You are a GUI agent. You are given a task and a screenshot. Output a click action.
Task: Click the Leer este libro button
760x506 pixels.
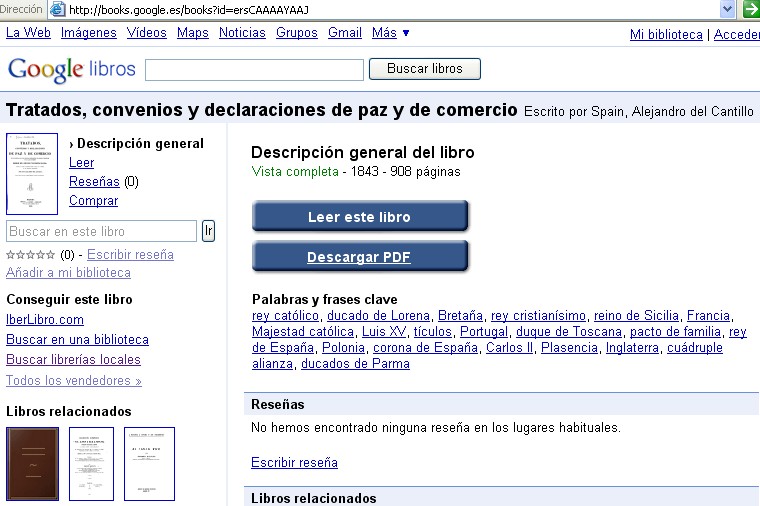(360, 216)
